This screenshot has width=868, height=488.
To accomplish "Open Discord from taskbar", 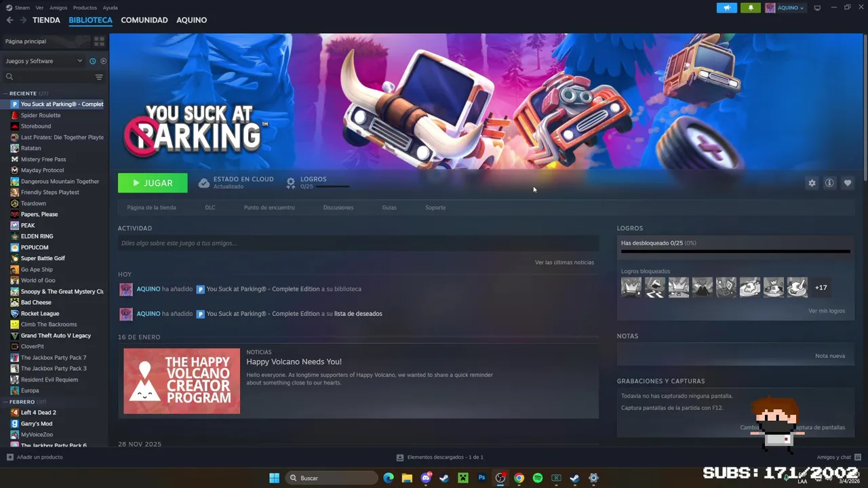I will 426,478.
